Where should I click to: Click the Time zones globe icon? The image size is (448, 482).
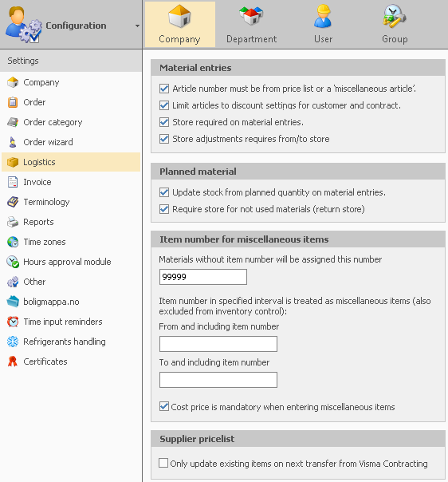pos(13,242)
